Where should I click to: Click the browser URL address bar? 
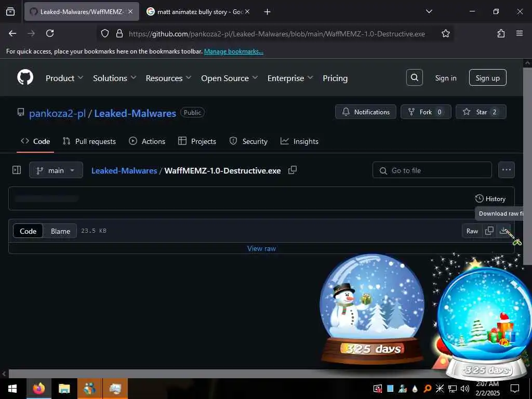coord(276,34)
